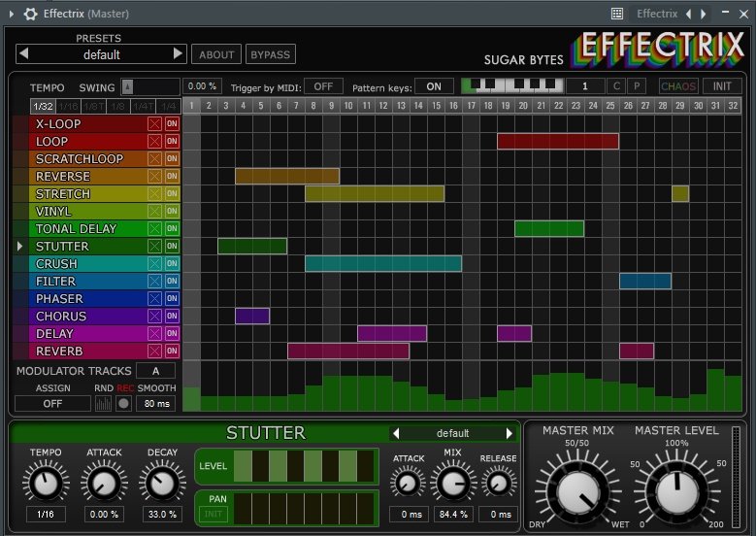
Task: Click the REC record circle button
Action: tap(123, 404)
